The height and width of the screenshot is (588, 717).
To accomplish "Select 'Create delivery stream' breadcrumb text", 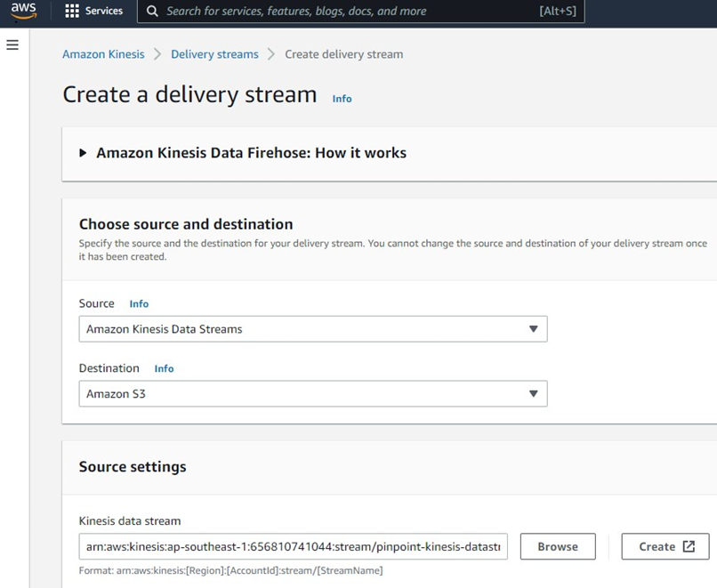I will click(x=343, y=54).
